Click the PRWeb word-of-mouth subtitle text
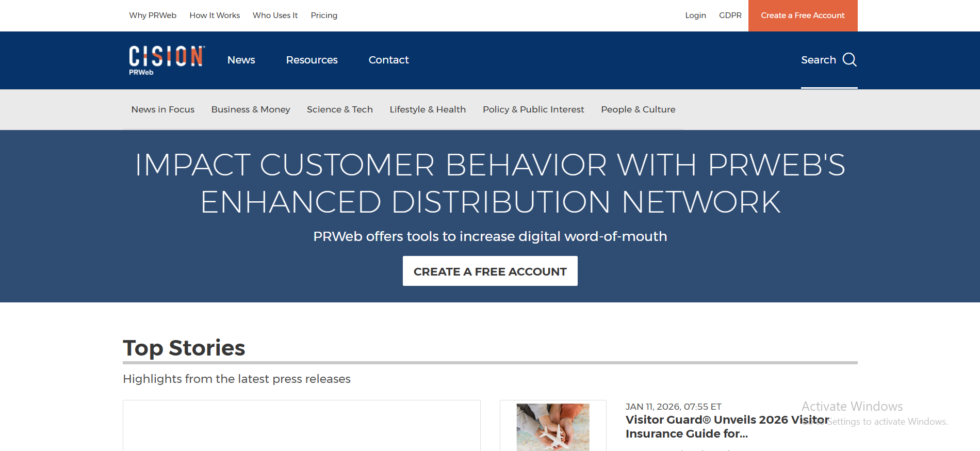This screenshot has height=451, width=980. coord(490,236)
